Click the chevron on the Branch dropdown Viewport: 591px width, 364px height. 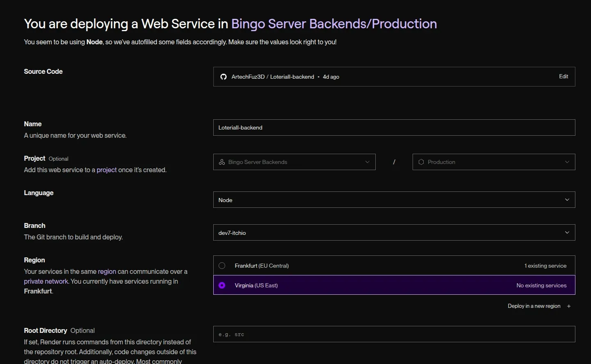567,232
